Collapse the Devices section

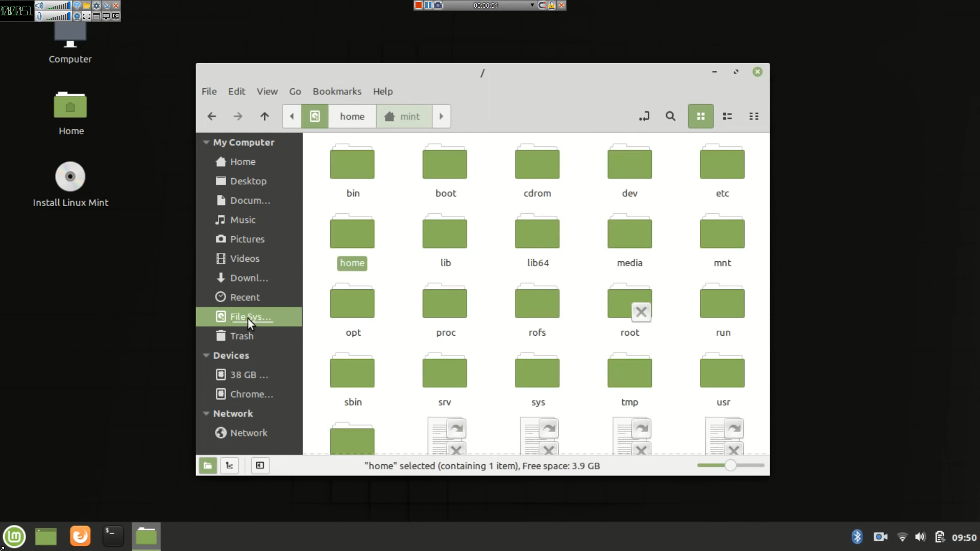pyautogui.click(x=206, y=356)
